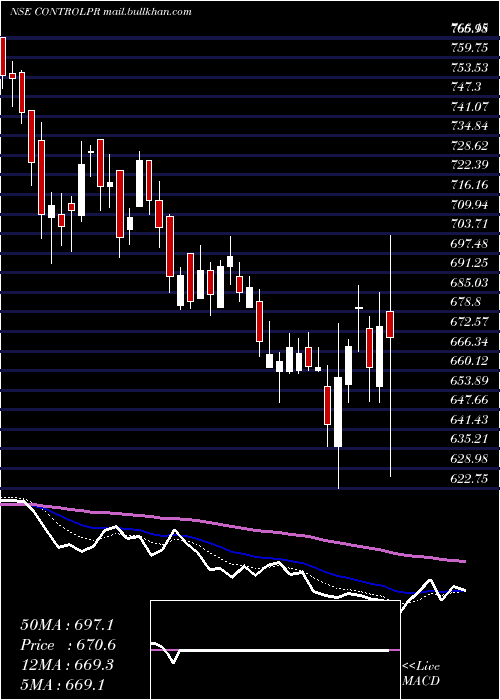Select the 734.84 price axis label

[x=469, y=125]
